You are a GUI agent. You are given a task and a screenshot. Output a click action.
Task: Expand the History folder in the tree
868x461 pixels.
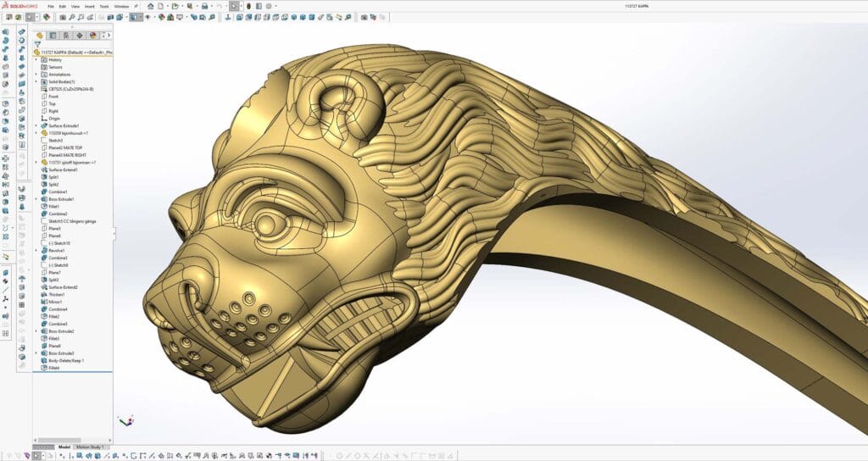point(36,60)
